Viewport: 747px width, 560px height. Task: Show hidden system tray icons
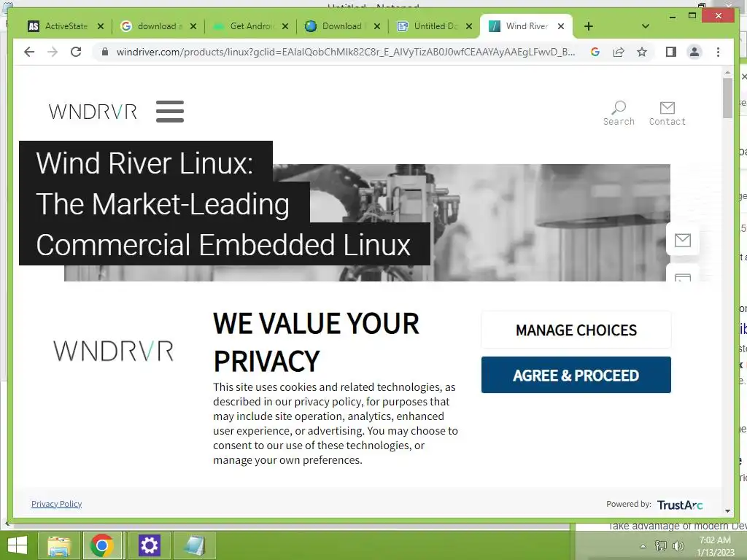point(643,546)
